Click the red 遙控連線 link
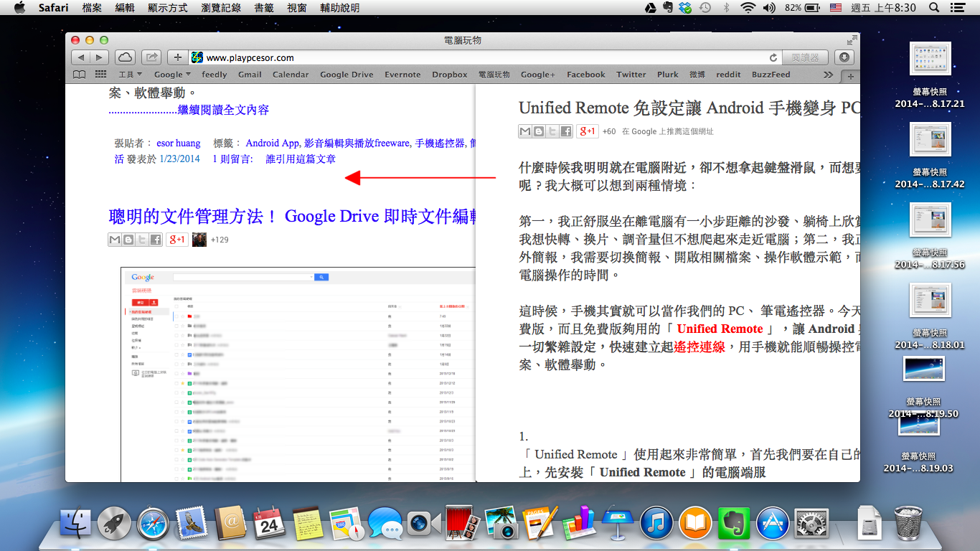The image size is (980, 551). pos(699,347)
